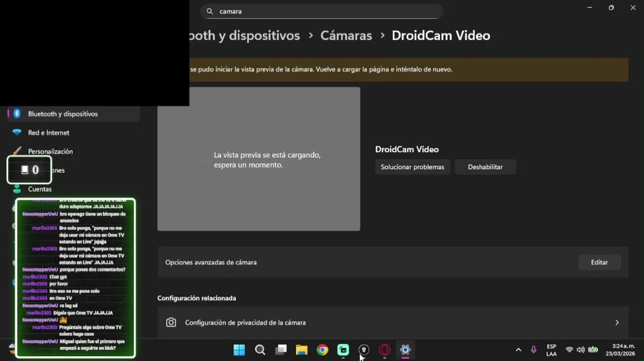Open Opera GX from taskbar
The image size is (644, 361).
[385, 350]
